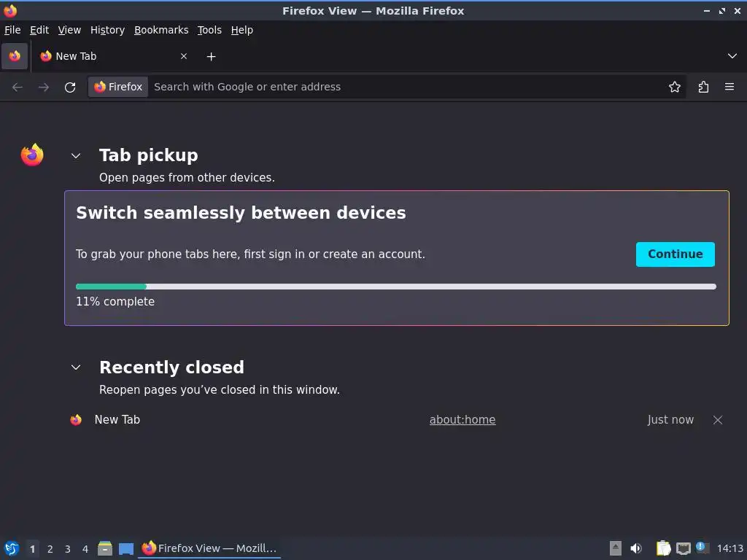Select the Firefox View taskbar window button

pos(209,548)
